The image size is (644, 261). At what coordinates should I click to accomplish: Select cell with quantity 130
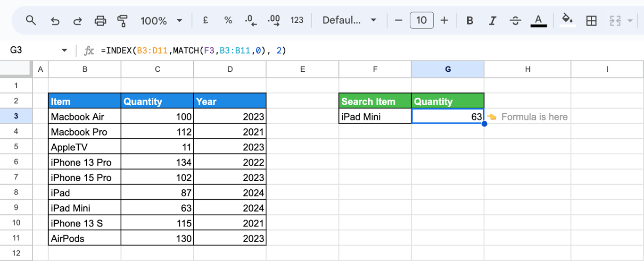click(157, 238)
